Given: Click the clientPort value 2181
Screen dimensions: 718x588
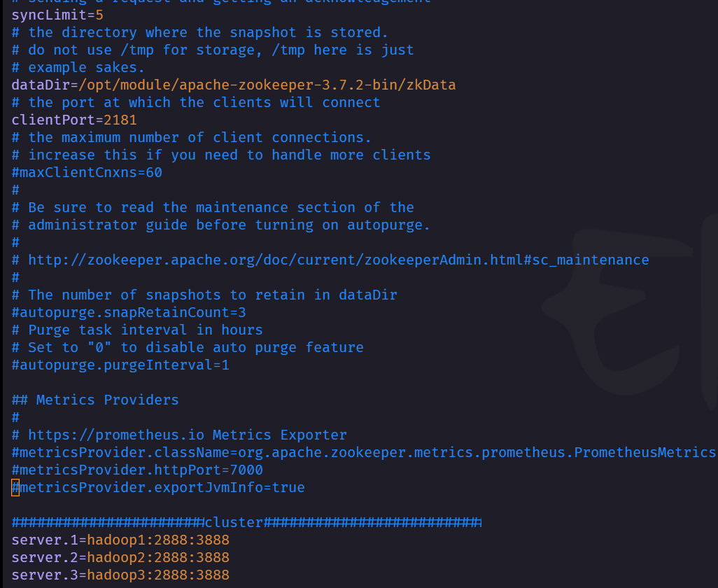Looking at the screenshot, I should pos(120,120).
